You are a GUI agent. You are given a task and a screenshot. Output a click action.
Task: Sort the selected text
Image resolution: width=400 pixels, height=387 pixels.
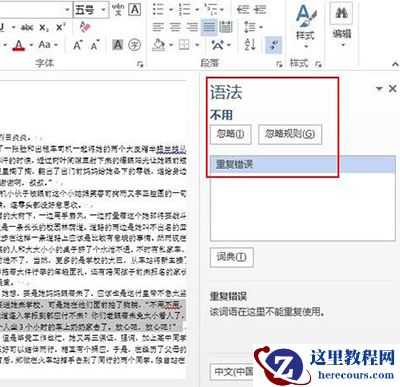coord(250,45)
